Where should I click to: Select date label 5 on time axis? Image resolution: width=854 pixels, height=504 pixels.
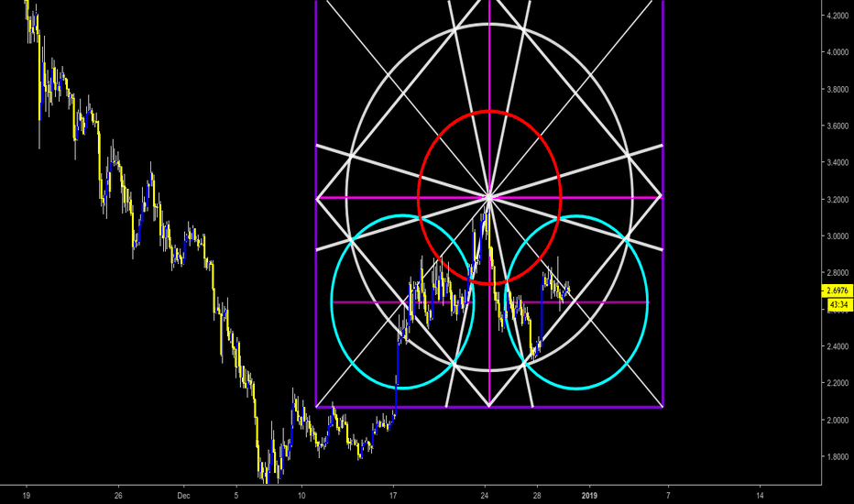pos(235,495)
